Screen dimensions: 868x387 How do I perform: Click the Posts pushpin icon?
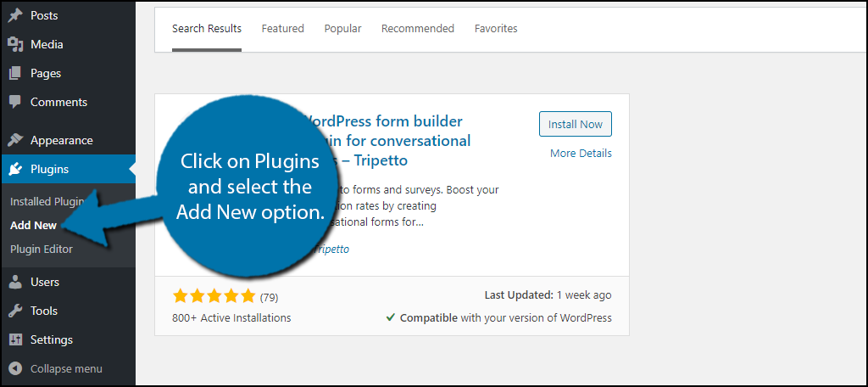tap(15, 15)
